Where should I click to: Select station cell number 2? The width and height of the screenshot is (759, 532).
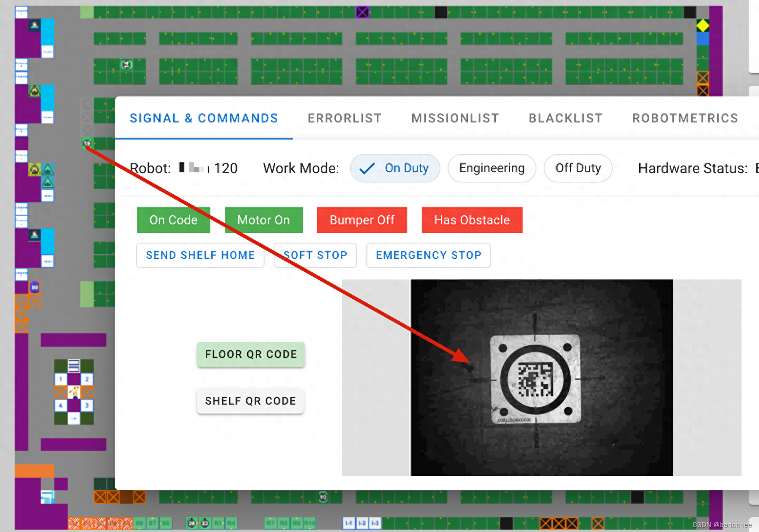pyautogui.click(x=87, y=379)
